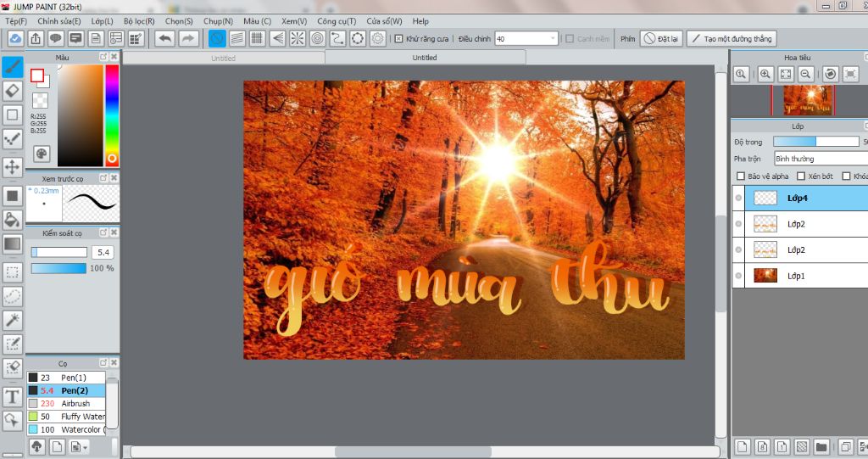The image size is (868, 459).
Task: Enable the curve snap guide
Action: click(x=337, y=39)
